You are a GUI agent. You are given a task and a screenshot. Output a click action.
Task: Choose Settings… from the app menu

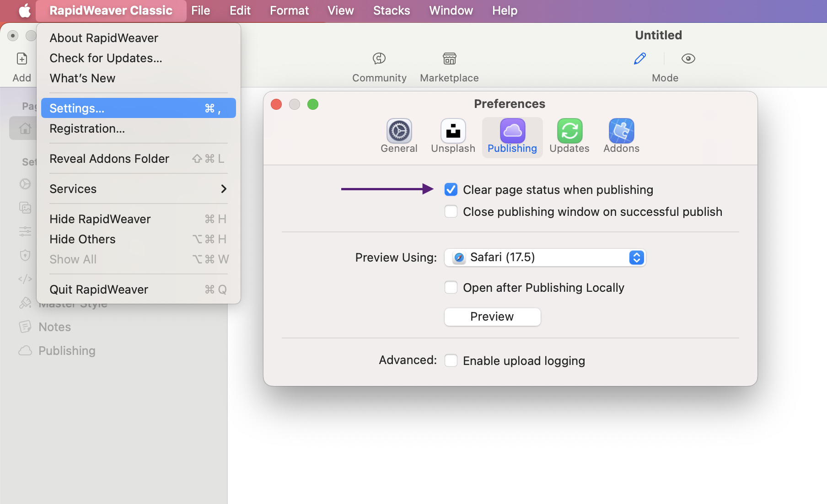[138, 108]
